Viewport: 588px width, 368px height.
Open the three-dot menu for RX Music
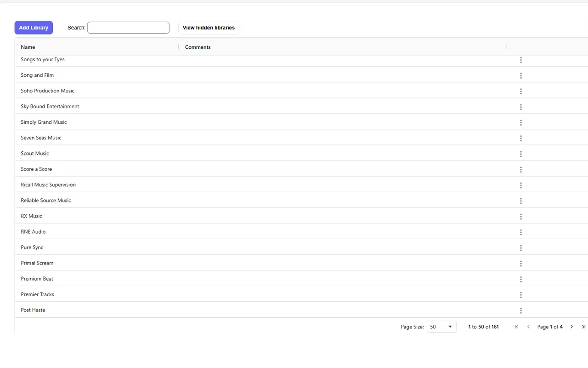[520, 216]
